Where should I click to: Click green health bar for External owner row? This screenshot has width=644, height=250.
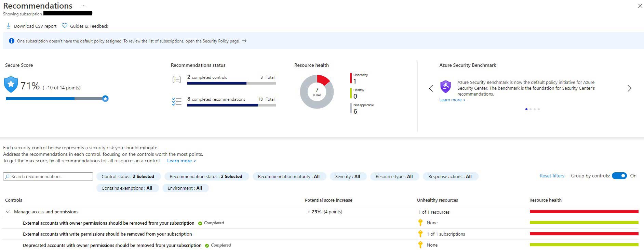[x=584, y=223]
